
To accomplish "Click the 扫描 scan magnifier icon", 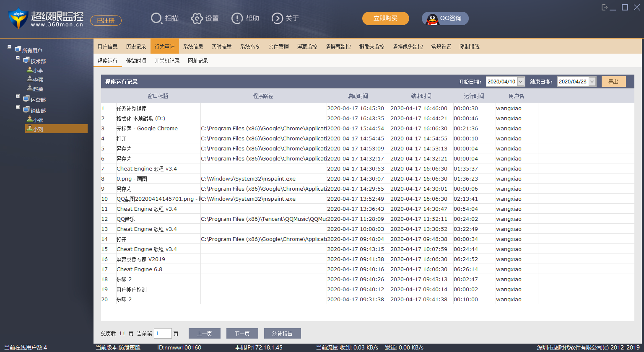I will pyautogui.click(x=156, y=18).
